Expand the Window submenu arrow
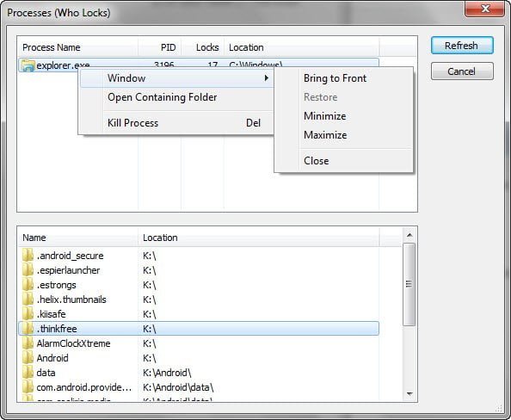The image size is (511, 420). tap(267, 78)
